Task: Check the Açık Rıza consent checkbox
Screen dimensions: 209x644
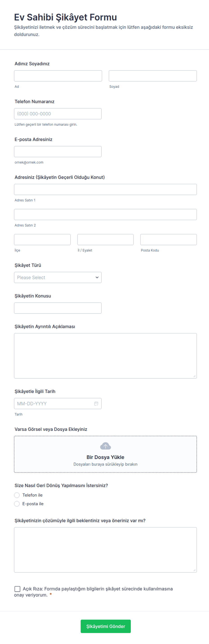Action: click(17, 589)
